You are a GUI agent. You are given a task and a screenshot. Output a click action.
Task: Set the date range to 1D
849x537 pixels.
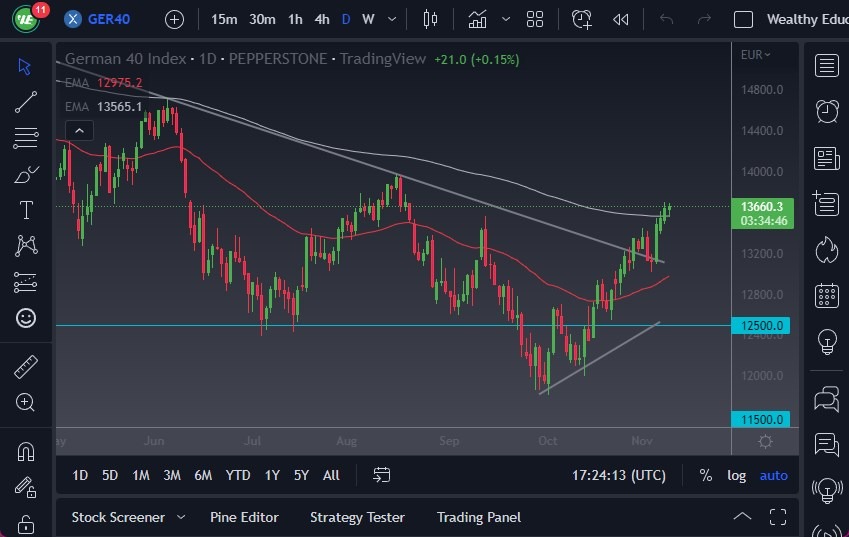tap(80, 475)
